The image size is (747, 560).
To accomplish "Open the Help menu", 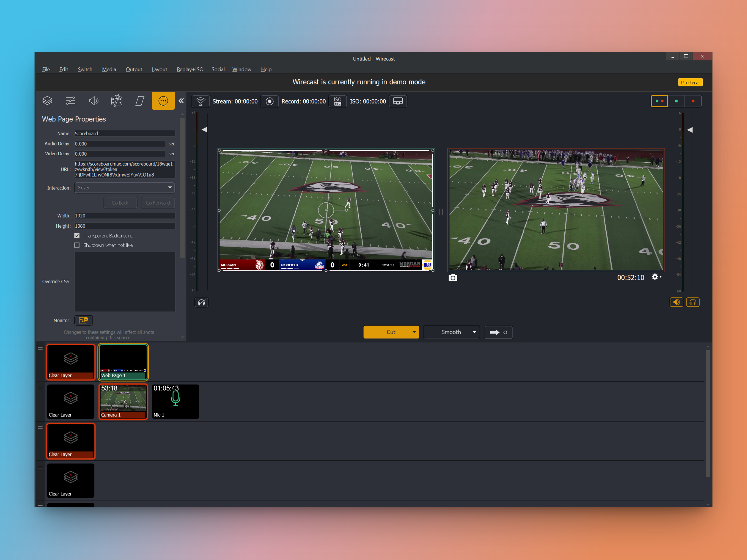I will [266, 69].
